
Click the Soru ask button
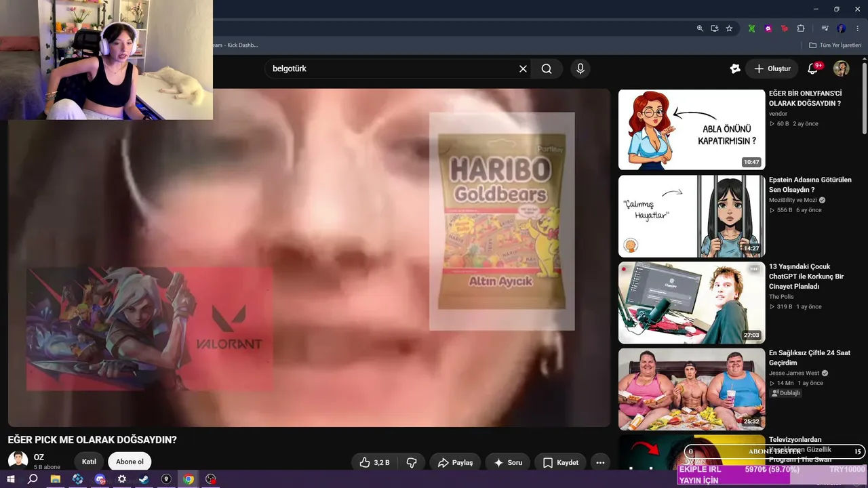pos(508,462)
